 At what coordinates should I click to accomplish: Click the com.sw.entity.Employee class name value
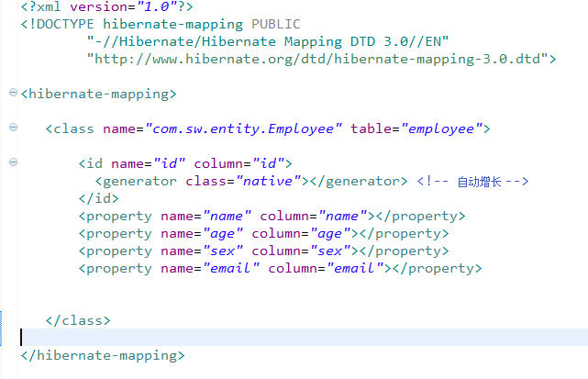click(x=243, y=128)
